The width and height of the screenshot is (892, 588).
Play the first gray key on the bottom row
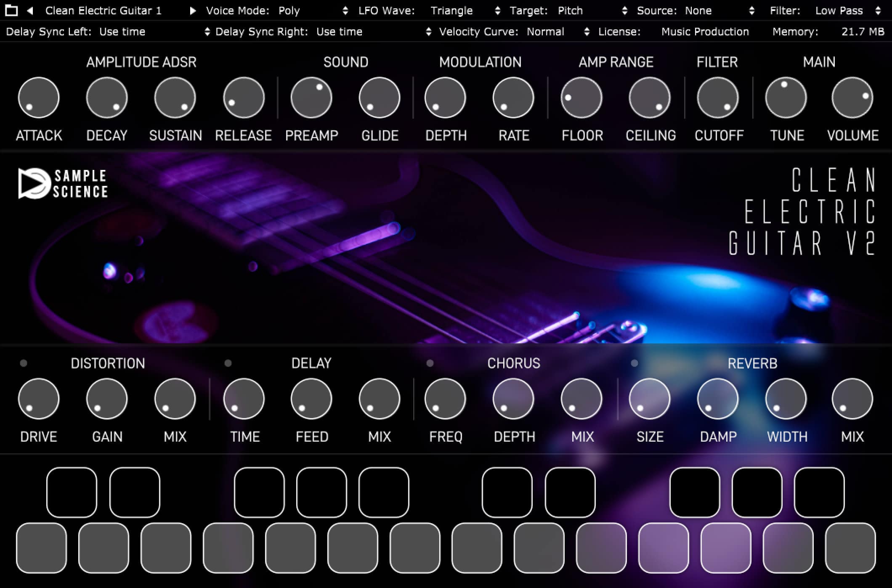point(41,548)
